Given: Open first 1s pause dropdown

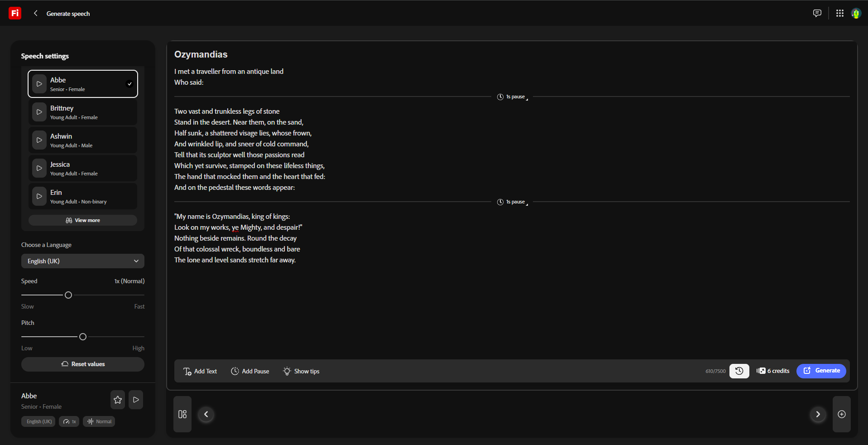Looking at the screenshot, I should (512, 97).
